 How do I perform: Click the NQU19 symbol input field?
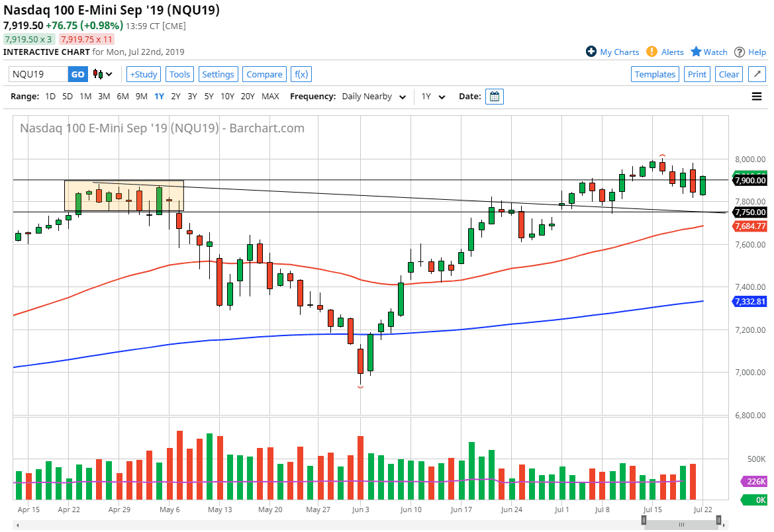[38, 75]
